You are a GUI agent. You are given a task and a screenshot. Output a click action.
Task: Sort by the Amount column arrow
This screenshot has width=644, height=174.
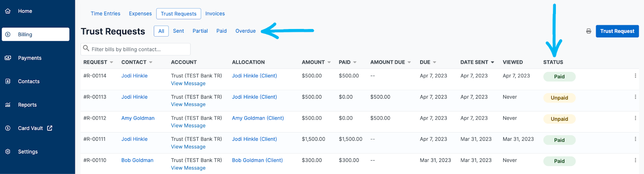[329, 62]
